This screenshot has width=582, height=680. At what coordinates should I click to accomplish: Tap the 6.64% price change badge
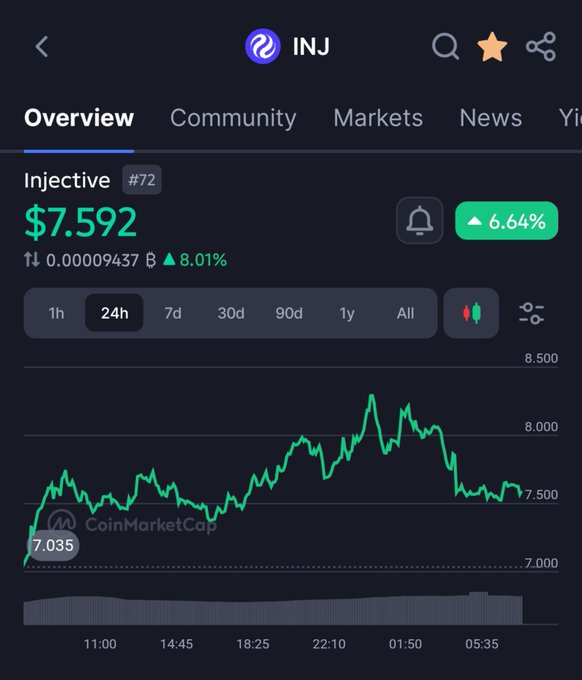(507, 221)
